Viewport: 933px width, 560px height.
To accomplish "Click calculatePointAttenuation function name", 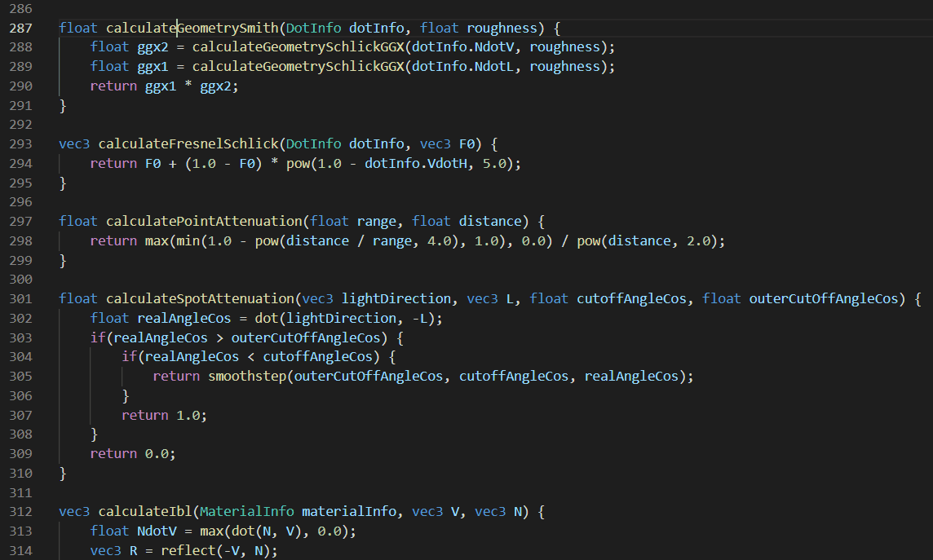I will pos(204,221).
